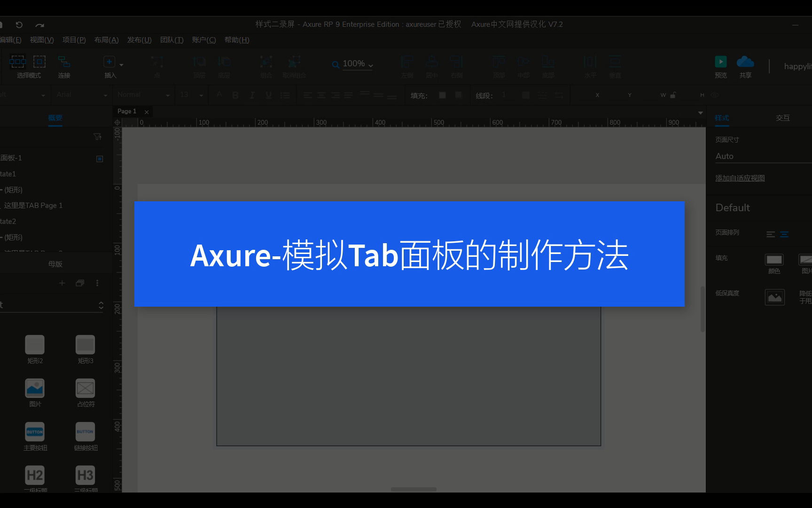The height and width of the screenshot is (508, 812).
Task: Open the 项目(P) menu
Action: [x=74, y=40]
